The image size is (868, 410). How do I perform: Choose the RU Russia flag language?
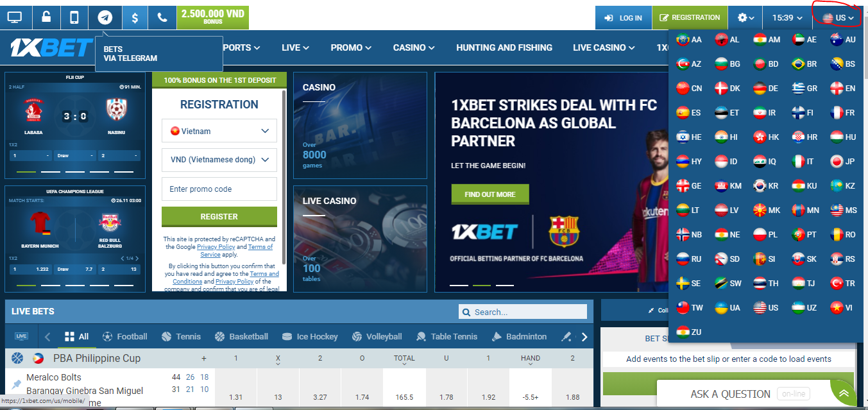click(689, 259)
